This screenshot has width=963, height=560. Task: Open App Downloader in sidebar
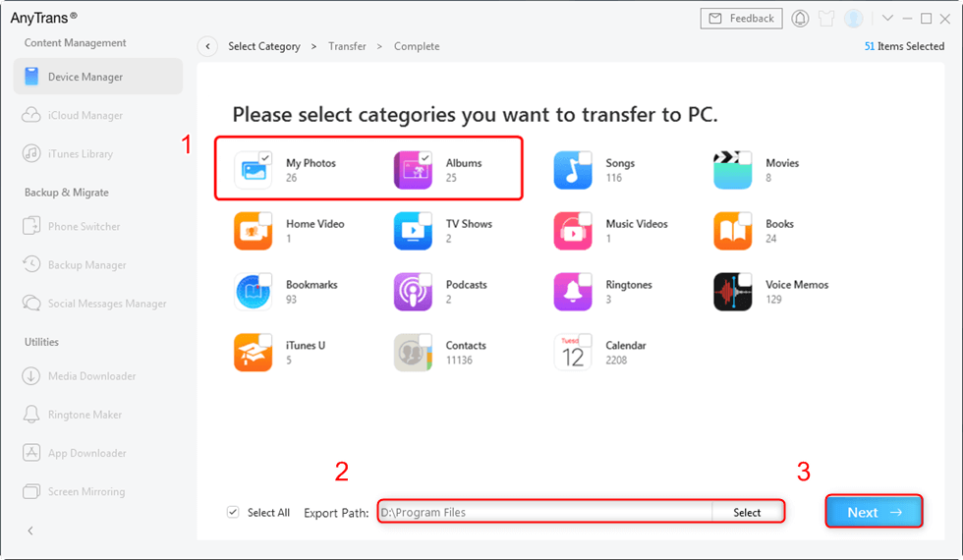click(98, 453)
